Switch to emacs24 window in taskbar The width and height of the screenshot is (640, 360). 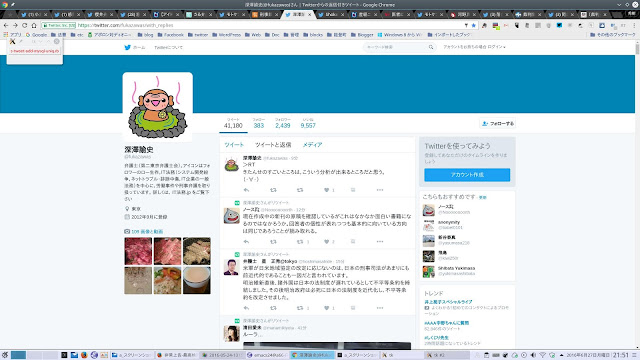tap(267, 355)
